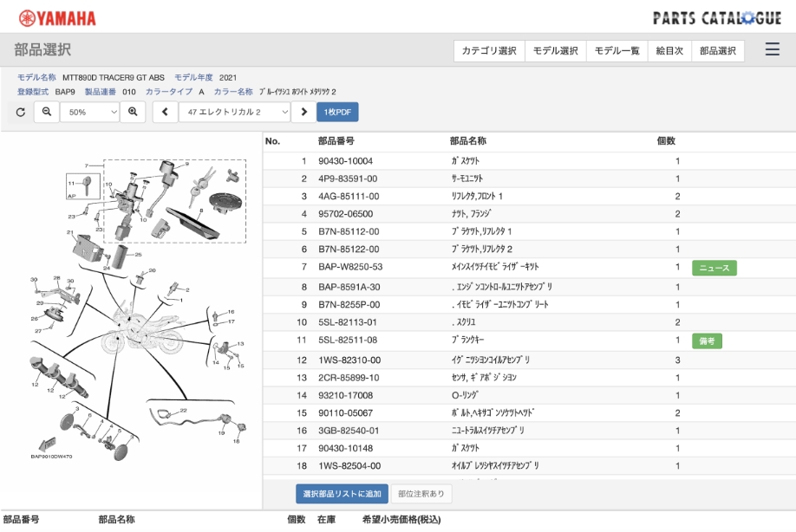Switch to モデル選択 tab
The width and height of the screenshot is (796, 532).
coord(555,51)
